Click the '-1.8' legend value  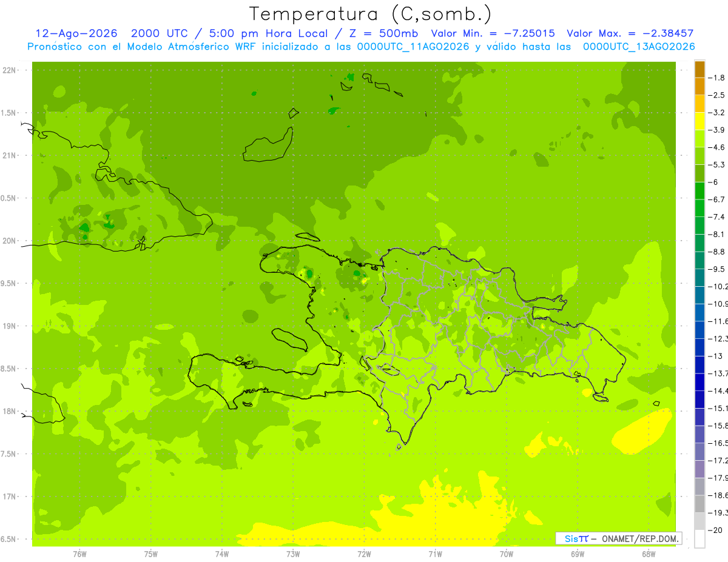coord(716,78)
